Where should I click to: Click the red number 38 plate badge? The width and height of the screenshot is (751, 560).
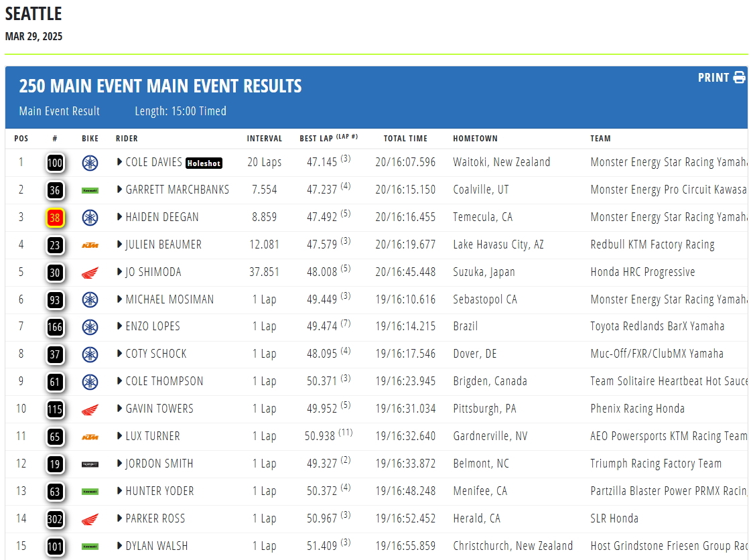(x=55, y=218)
